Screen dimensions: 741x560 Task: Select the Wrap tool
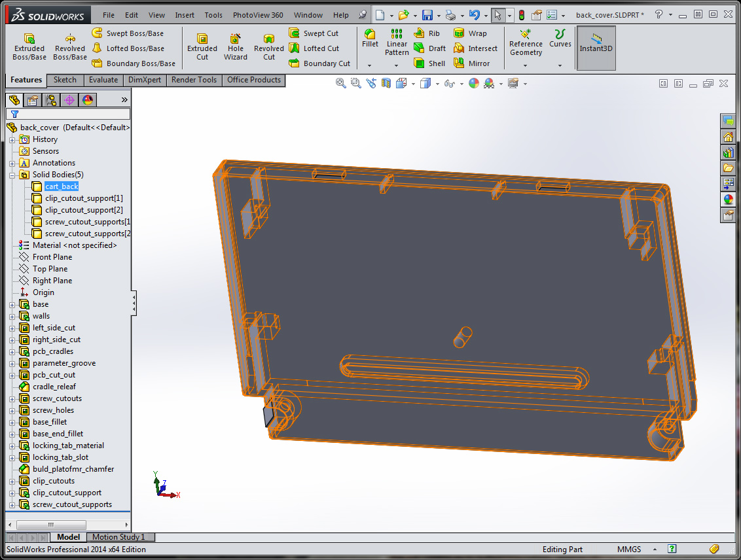click(x=470, y=33)
